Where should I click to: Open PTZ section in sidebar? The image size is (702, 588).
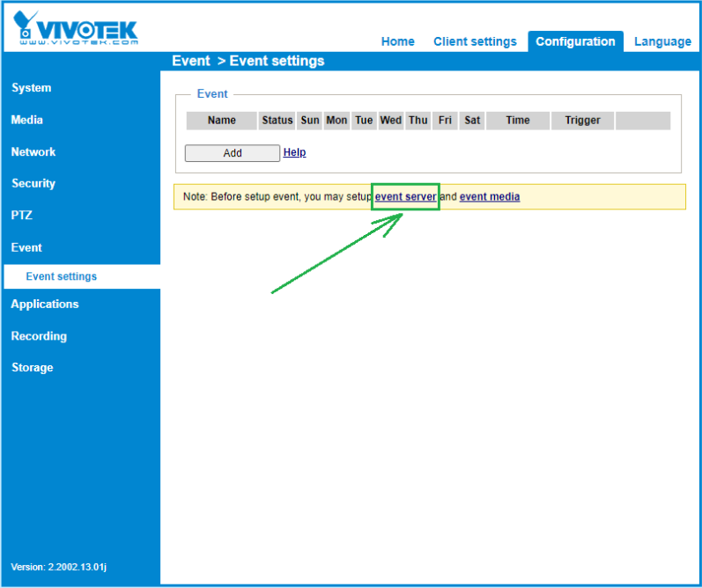(21, 216)
